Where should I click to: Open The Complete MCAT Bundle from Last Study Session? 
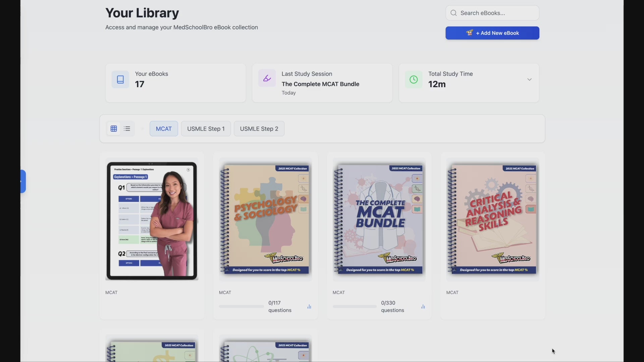point(320,84)
